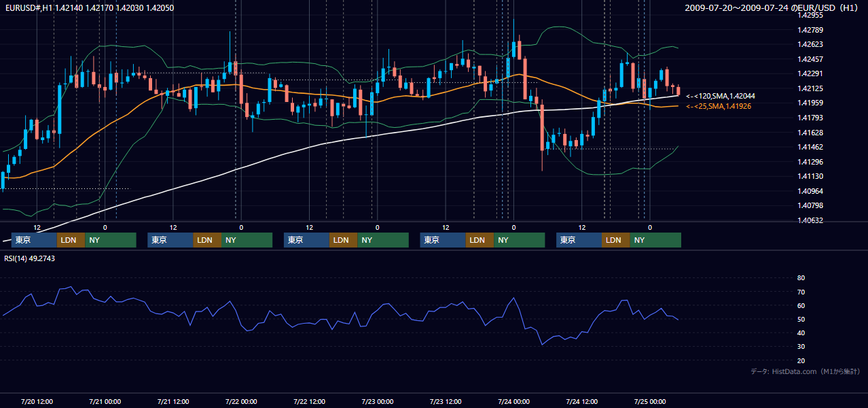Viewport: 868px width, 408px height.
Task: Click price axis label 1.40632
Action: 810,220
